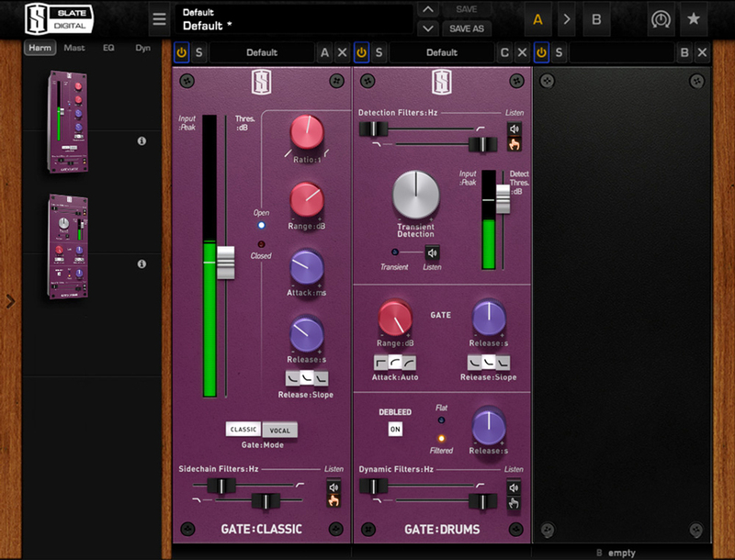Expand the left side panel arrow
Screen dimensions: 735x560
(x=10, y=301)
